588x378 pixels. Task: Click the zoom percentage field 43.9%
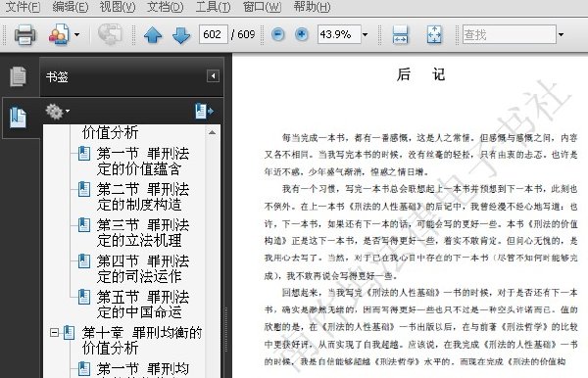coord(339,34)
